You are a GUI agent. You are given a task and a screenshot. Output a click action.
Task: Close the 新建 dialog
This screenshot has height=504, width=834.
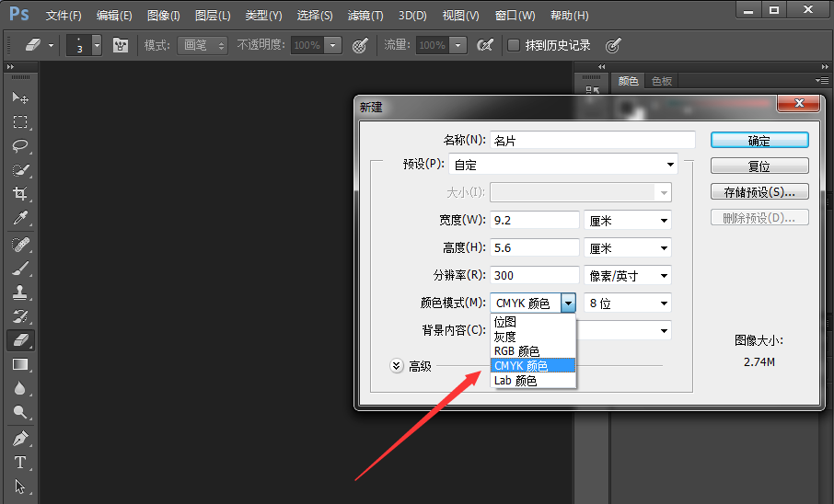798,103
